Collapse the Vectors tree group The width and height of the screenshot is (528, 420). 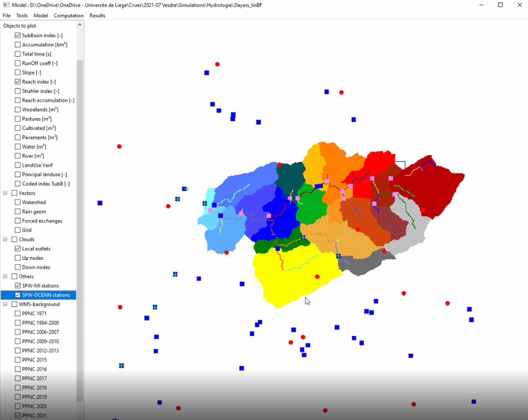tap(6, 193)
